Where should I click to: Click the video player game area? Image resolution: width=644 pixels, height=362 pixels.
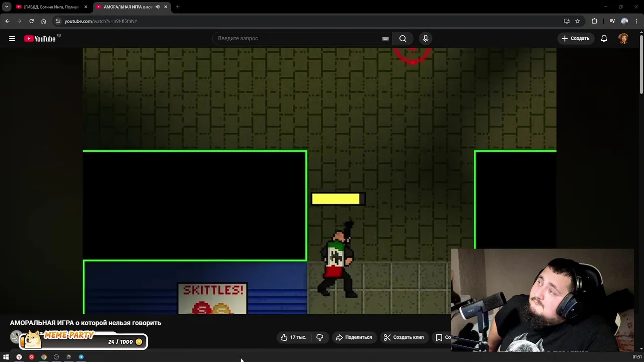(x=319, y=181)
